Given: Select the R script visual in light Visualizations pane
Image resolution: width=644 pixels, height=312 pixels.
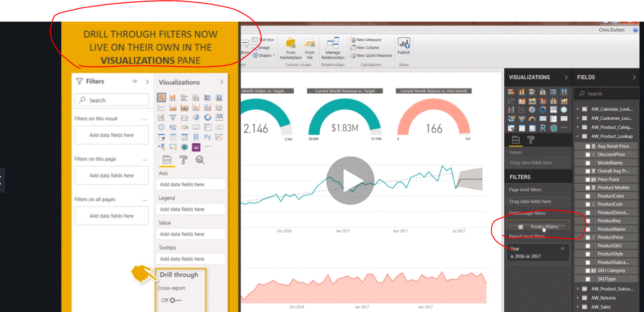Looking at the screenshot, I should click(197, 137).
